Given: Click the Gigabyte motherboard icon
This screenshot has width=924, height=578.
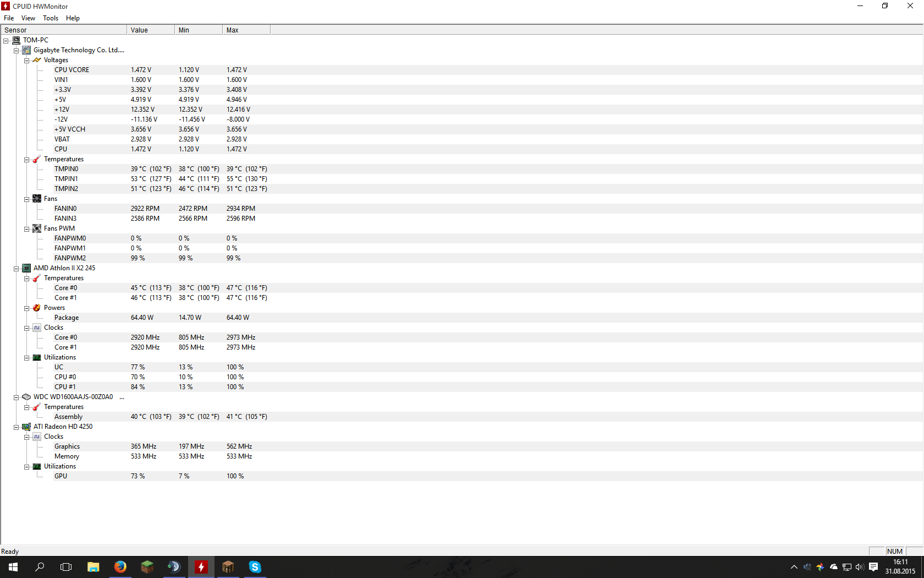Looking at the screenshot, I should [26, 50].
